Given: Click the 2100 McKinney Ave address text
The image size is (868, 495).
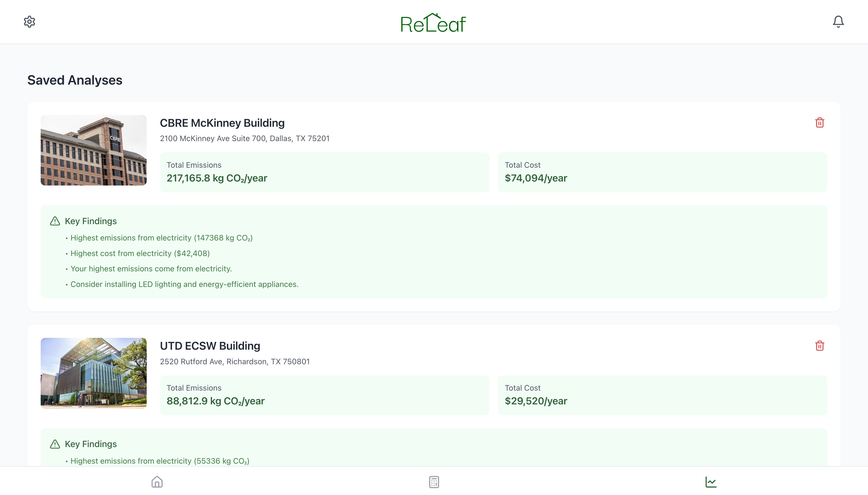Looking at the screenshot, I should [x=245, y=138].
